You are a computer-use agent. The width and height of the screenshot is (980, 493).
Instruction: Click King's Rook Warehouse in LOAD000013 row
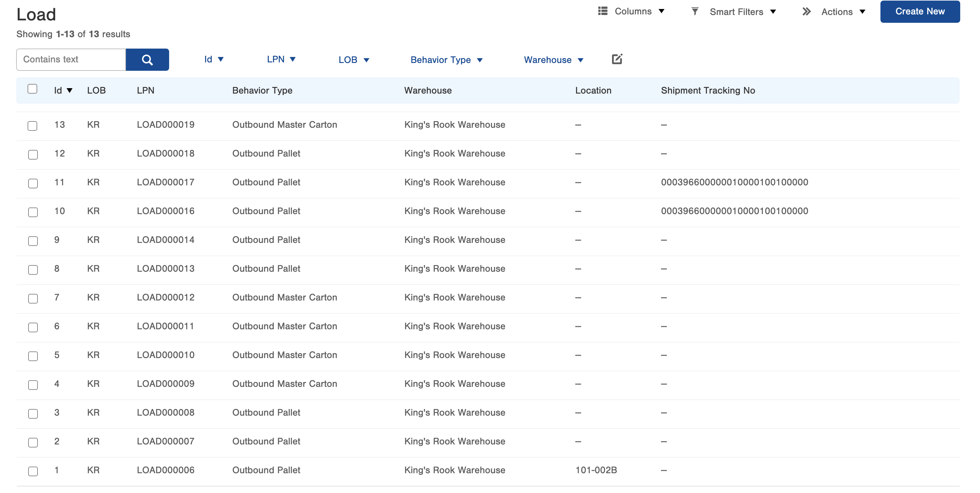[455, 269]
